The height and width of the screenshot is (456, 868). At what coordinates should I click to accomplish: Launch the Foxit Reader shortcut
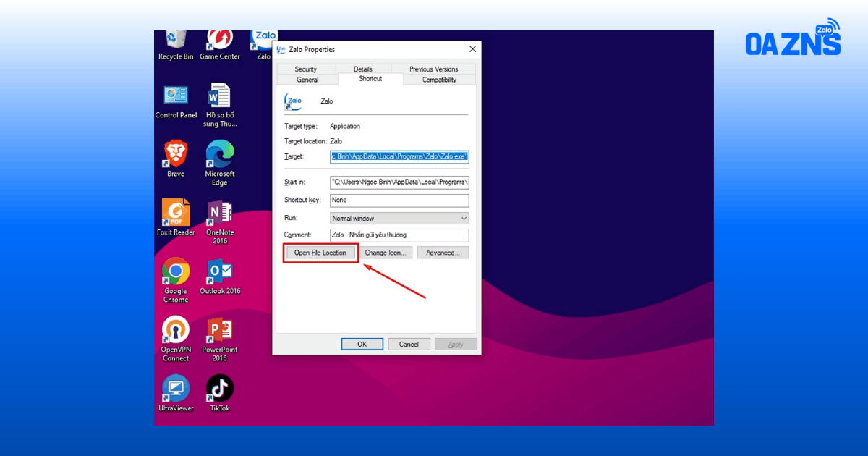coord(176,218)
